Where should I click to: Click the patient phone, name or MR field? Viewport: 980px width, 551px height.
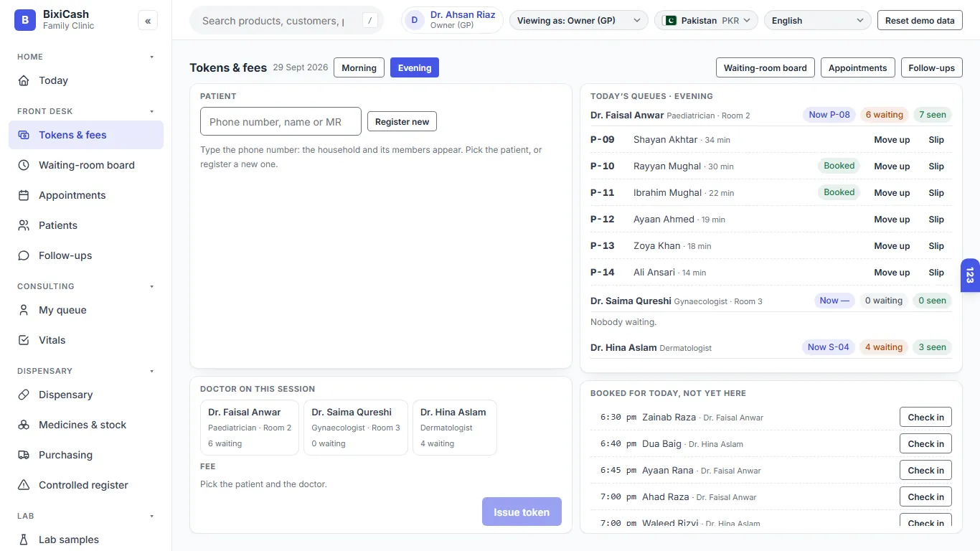[x=281, y=122]
